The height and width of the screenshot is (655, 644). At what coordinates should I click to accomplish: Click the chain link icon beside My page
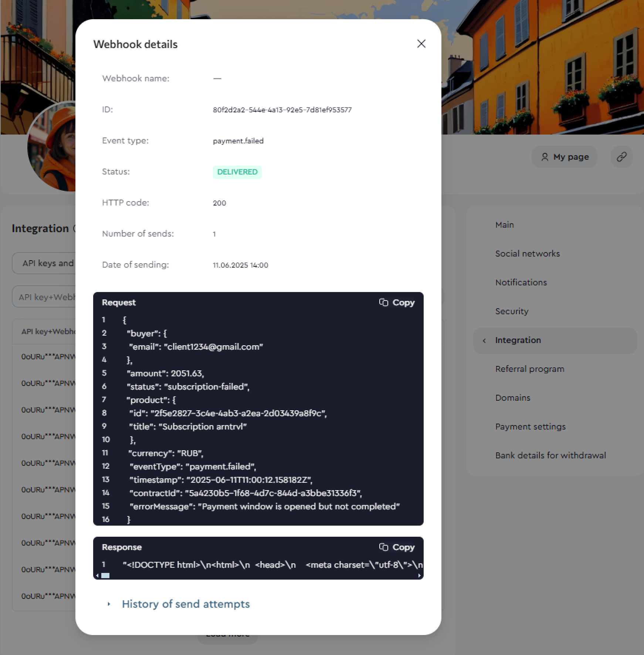tap(621, 157)
